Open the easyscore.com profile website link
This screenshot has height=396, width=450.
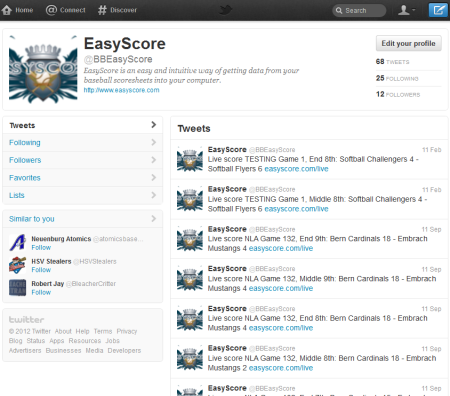[x=121, y=90]
